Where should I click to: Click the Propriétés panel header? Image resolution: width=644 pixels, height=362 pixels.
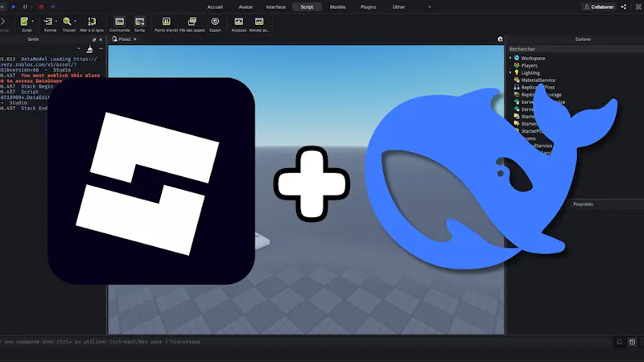point(583,204)
